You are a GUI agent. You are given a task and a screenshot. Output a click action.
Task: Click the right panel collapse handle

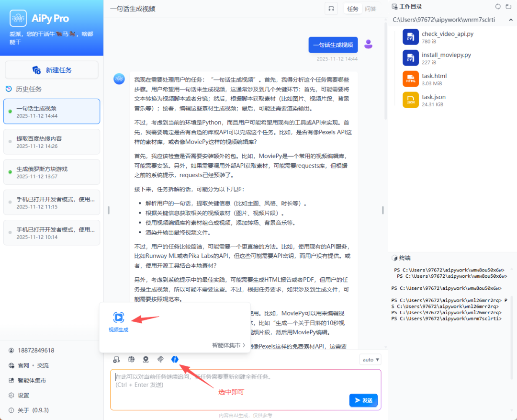pyautogui.click(x=383, y=210)
